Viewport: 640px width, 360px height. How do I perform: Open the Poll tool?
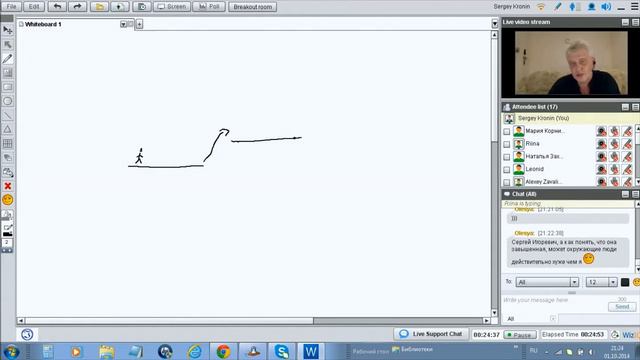209,7
